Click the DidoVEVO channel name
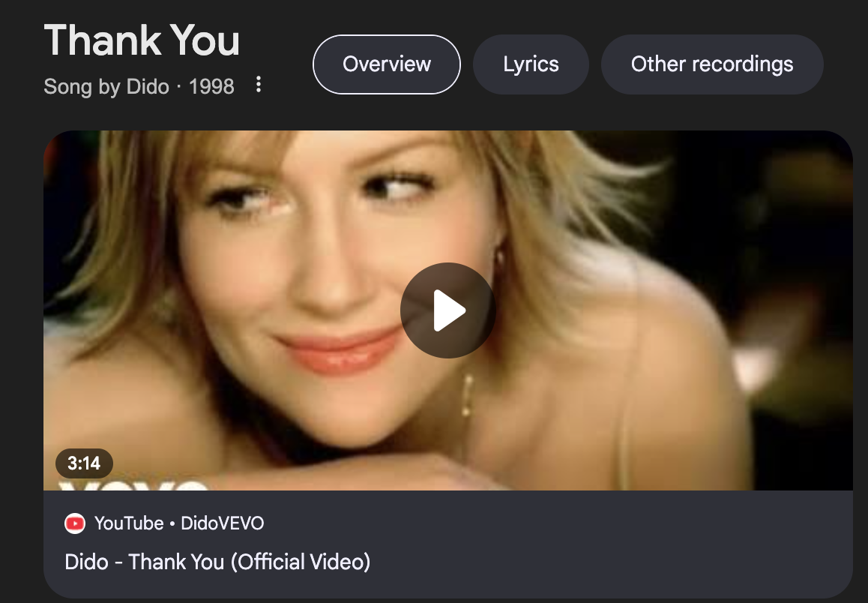 222,523
